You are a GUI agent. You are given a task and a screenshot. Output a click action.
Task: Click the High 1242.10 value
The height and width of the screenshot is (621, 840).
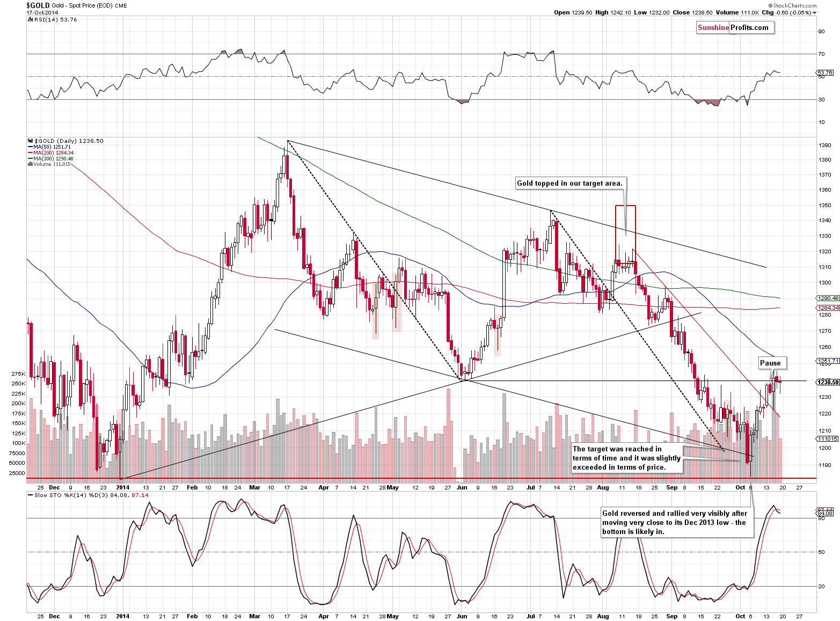[613, 12]
